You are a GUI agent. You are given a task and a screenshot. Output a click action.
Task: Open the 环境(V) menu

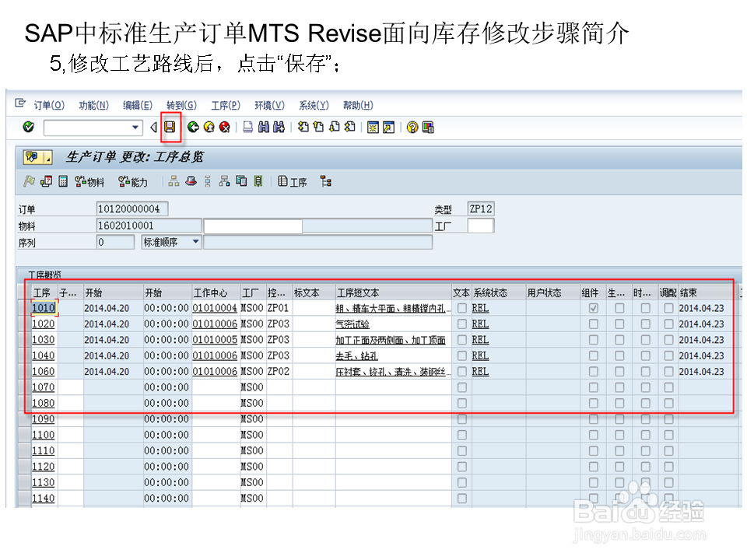(x=270, y=105)
